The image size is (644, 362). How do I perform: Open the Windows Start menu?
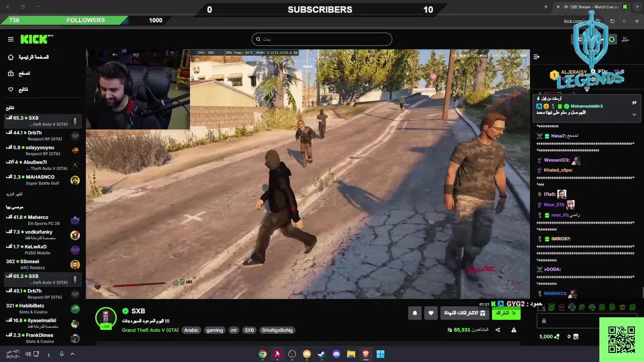(380, 354)
